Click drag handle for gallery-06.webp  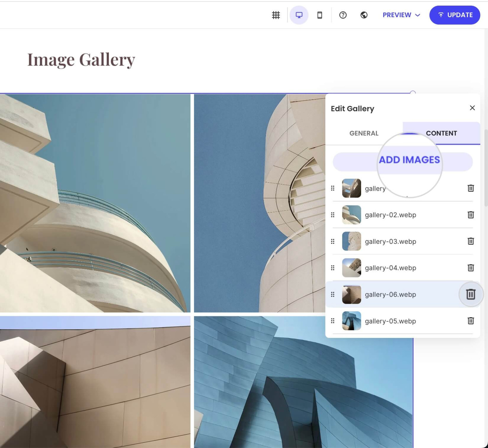pos(333,294)
